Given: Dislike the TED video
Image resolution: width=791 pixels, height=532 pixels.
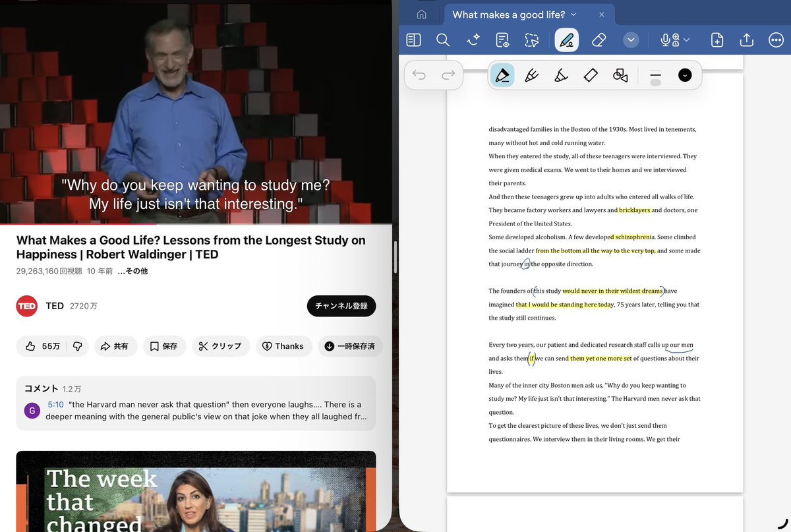Looking at the screenshot, I should [x=78, y=346].
